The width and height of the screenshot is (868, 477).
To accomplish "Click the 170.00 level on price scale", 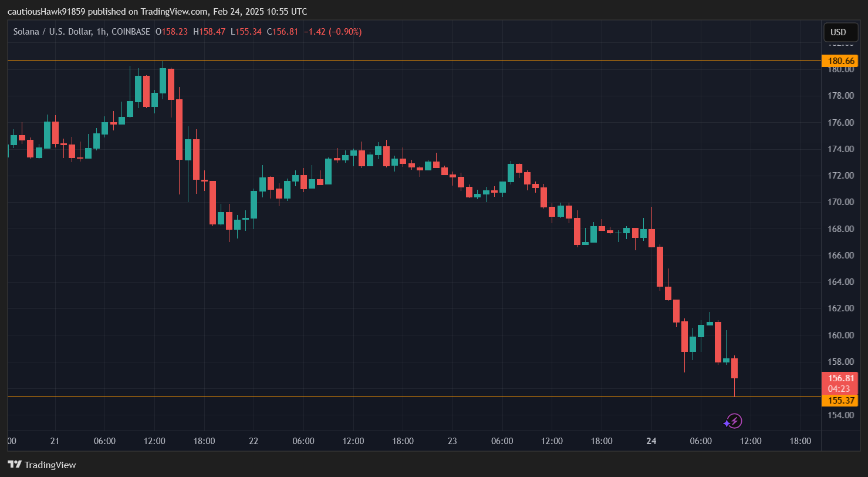I will coord(840,202).
